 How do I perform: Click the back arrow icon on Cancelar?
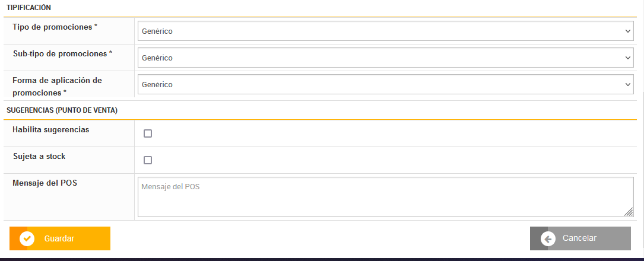coord(548,238)
